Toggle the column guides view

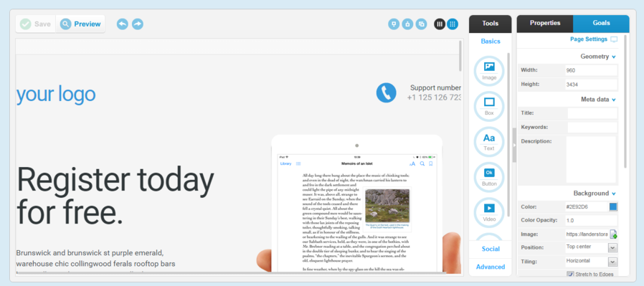click(x=440, y=24)
